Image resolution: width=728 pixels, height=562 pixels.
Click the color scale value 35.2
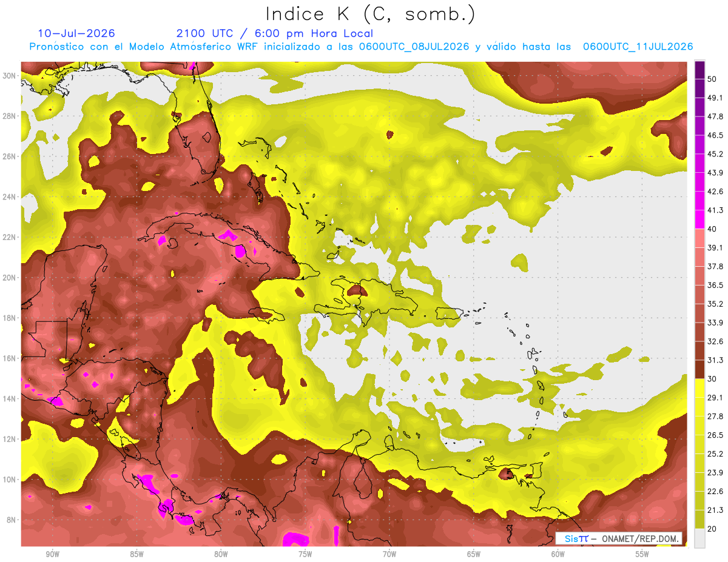click(716, 304)
